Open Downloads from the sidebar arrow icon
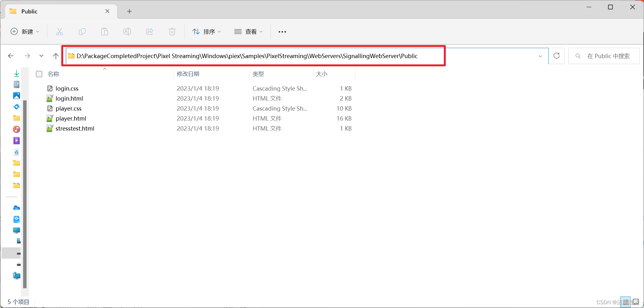644x308 pixels. coord(17,73)
